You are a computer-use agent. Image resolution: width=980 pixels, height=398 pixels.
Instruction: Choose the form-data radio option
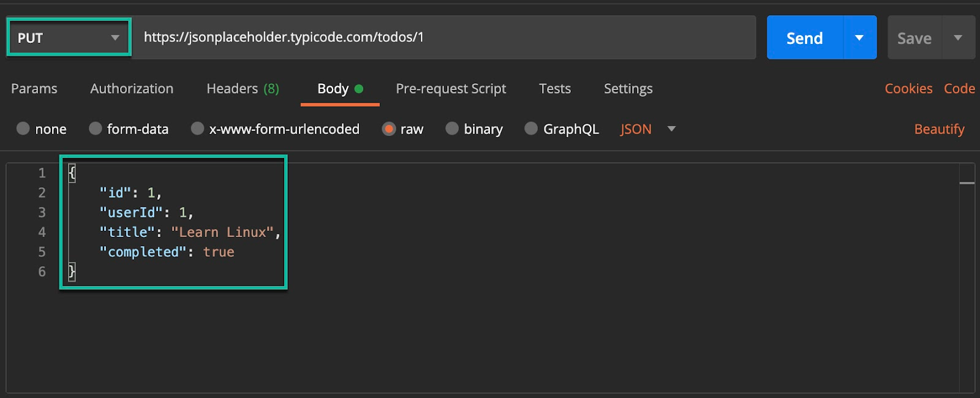(x=96, y=129)
